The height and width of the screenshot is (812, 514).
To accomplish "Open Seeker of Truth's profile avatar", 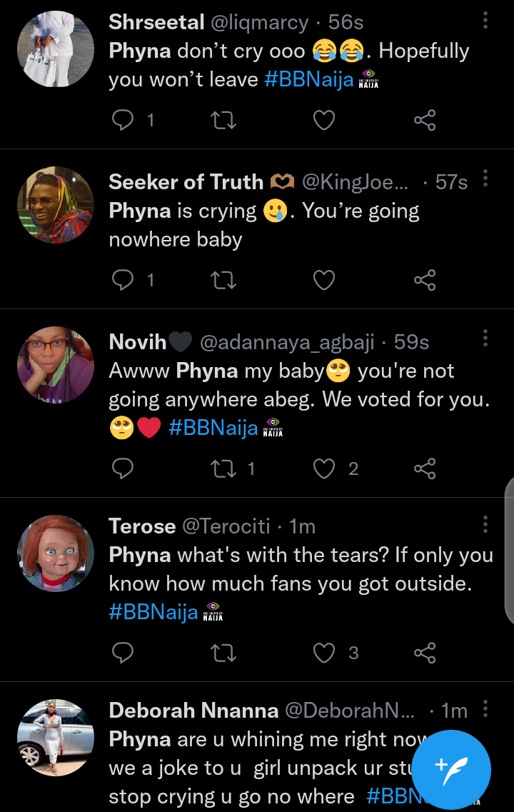I will click(56, 205).
